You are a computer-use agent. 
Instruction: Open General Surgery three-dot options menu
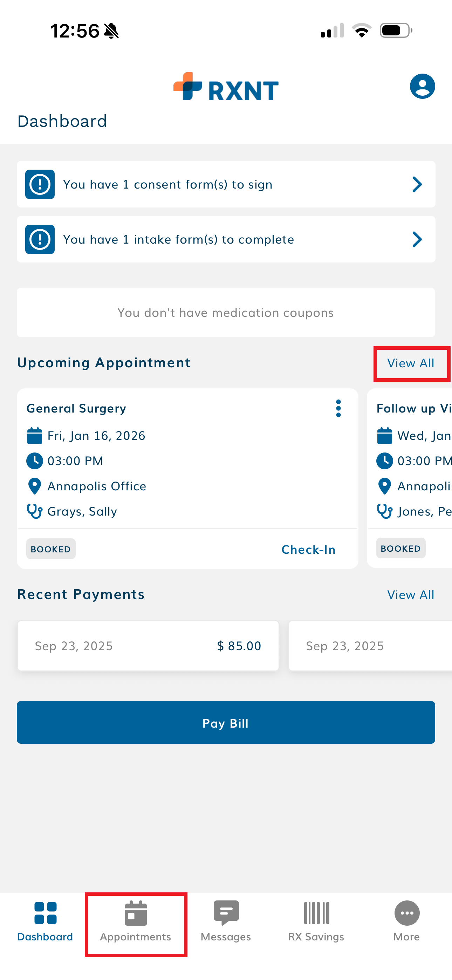pyautogui.click(x=338, y=409)
